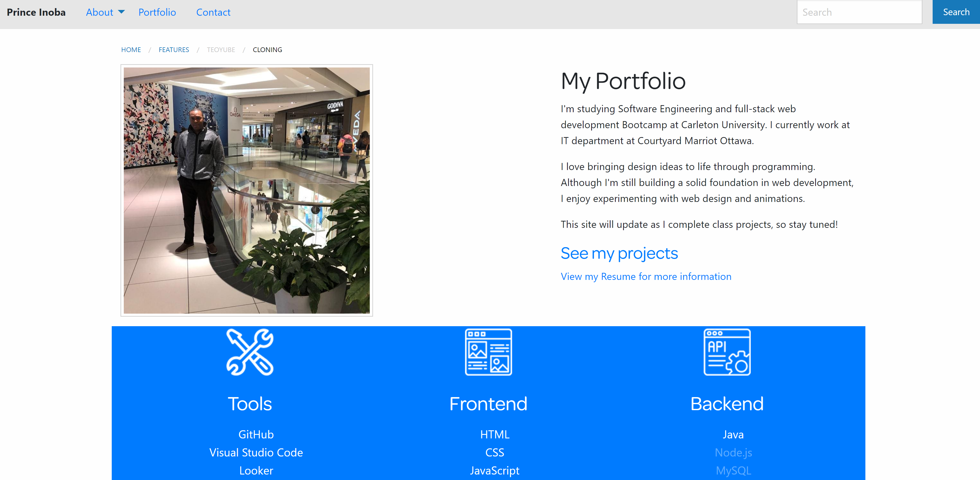Expand the About dropdown menu
980x480 pixels.
tap(103, 11)
